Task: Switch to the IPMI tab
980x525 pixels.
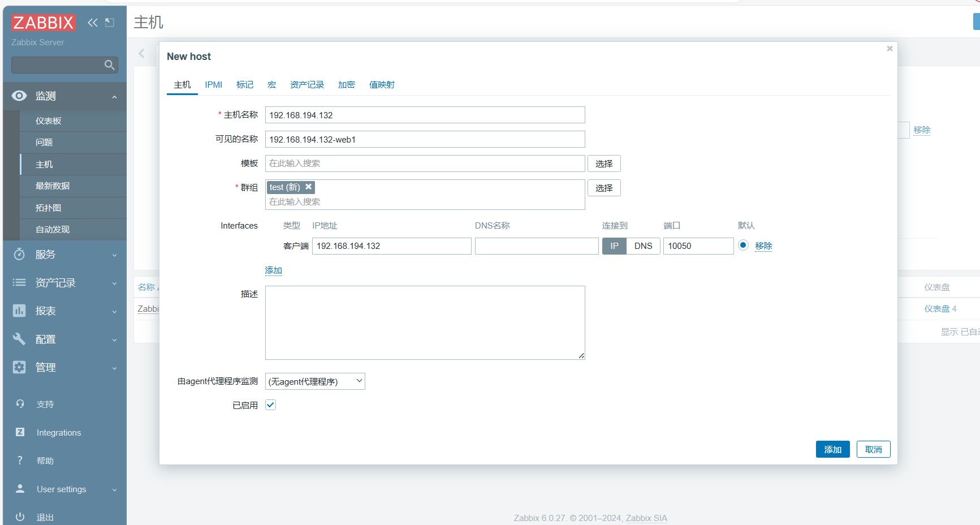Action: pos(214,85)
